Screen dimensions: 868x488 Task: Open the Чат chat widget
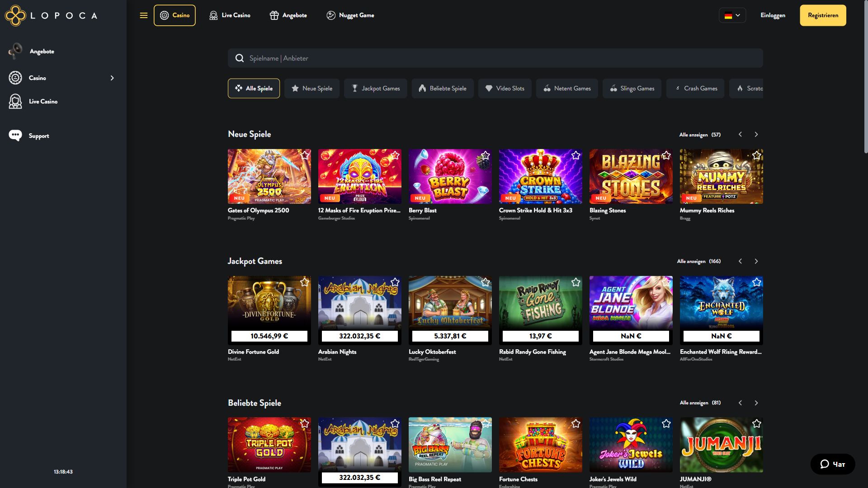coord(832,464)
